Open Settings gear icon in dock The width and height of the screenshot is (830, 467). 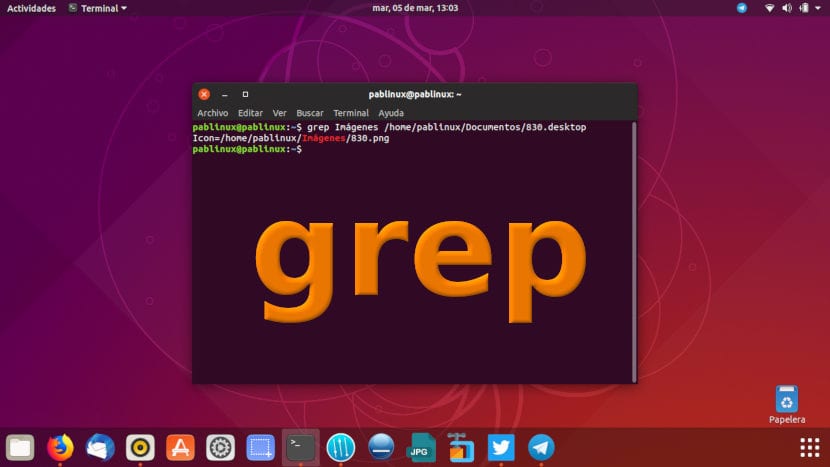tap(220, 448)
